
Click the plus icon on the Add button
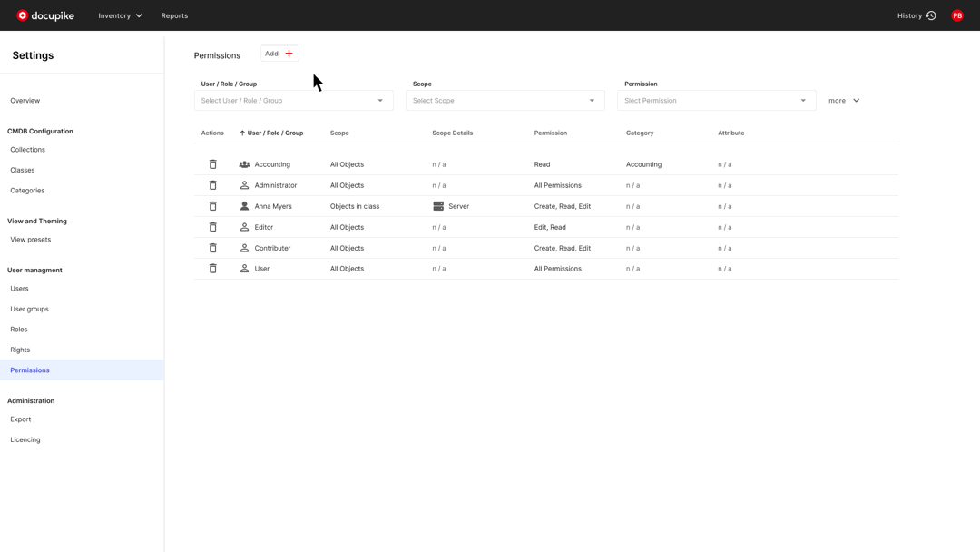coord(289,53)
